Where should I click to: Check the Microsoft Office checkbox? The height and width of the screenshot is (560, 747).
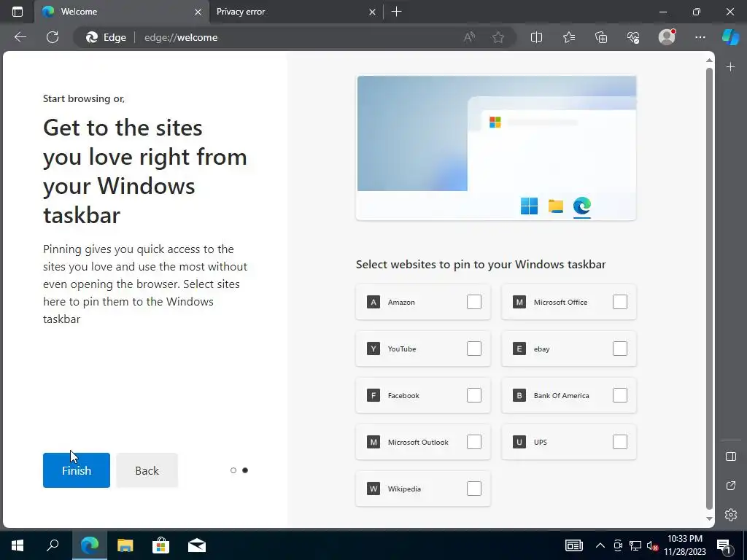click(x=620, y=302)
